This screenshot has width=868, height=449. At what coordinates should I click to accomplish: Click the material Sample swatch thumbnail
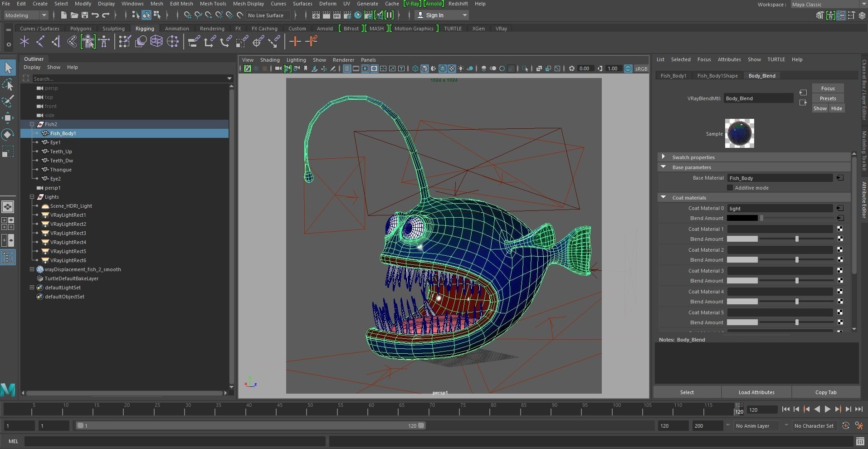pos(739,133)
